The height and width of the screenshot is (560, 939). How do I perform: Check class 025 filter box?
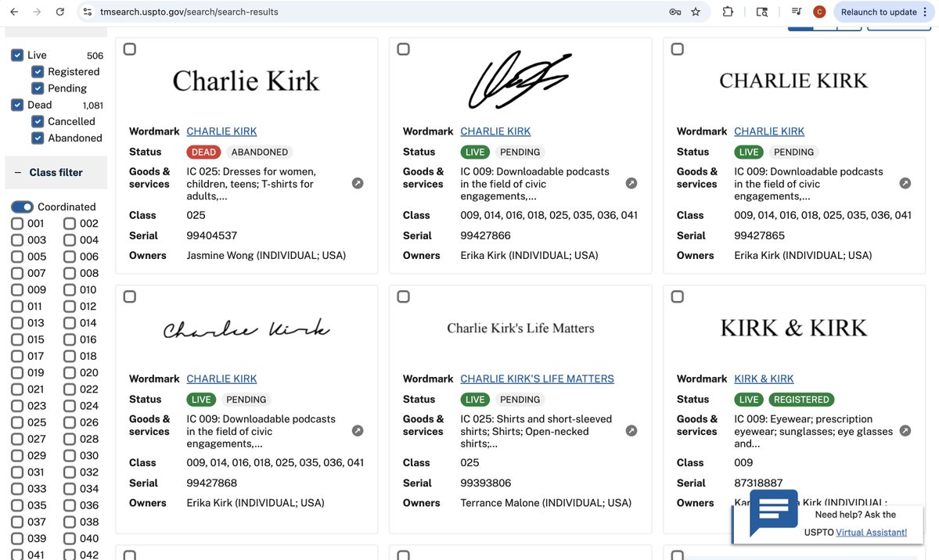click(x=17, y=422)
